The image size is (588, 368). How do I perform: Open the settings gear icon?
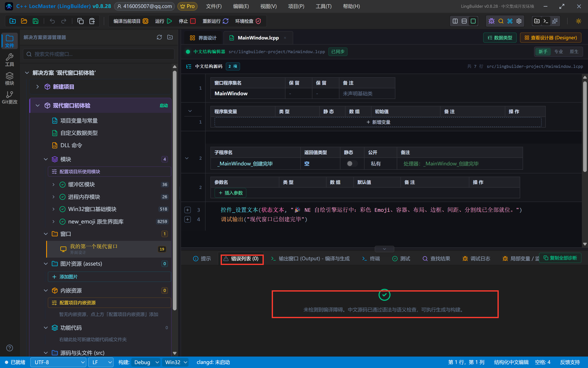(519, 21)
